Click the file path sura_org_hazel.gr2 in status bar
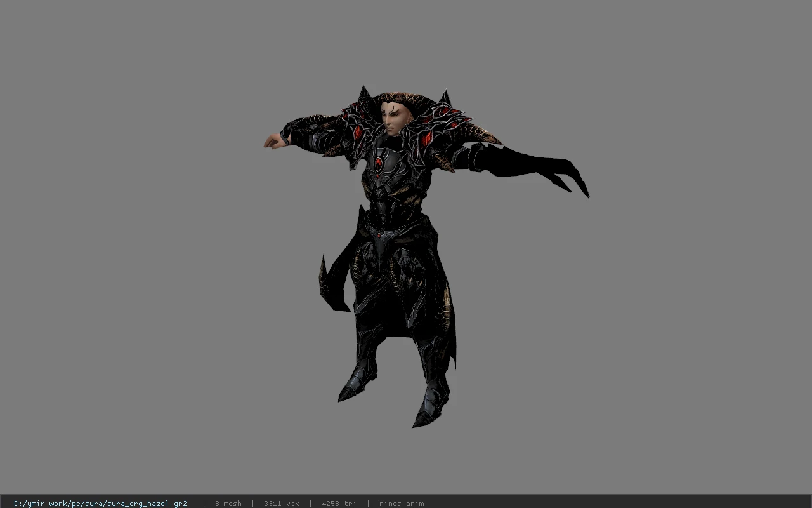Image resolution: width=812 pixels, height=508 pixels. coord(100,504)
